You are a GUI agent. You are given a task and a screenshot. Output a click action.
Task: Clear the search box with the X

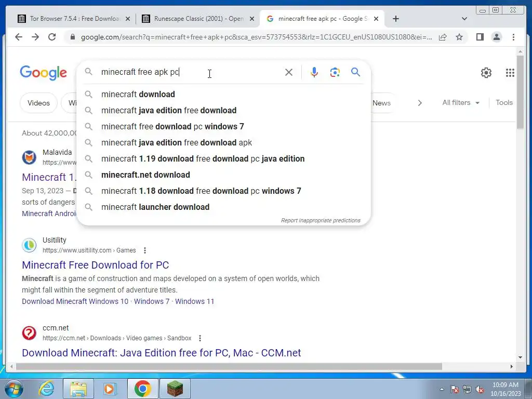[x=289, y=72]
